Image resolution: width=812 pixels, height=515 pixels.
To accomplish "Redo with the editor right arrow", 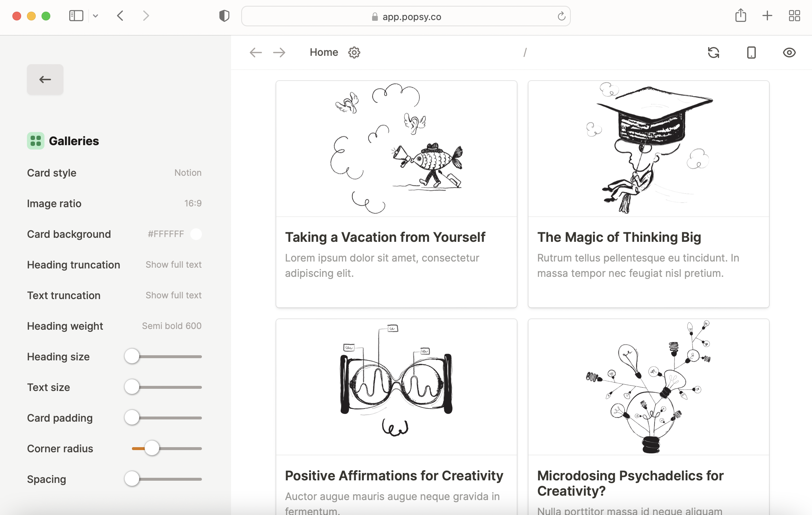I will coord(279,53).
